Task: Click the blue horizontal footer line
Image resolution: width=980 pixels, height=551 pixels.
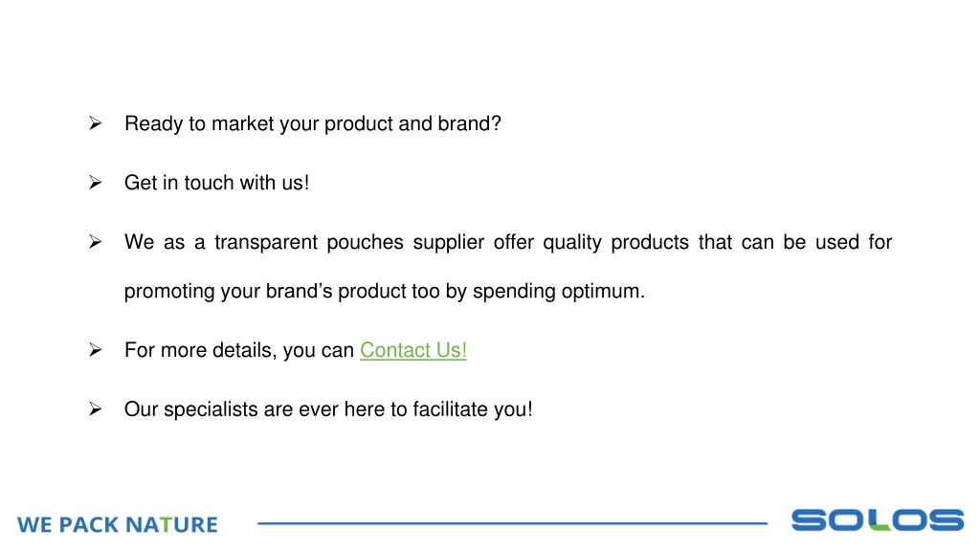Action: tap(513, 523)
